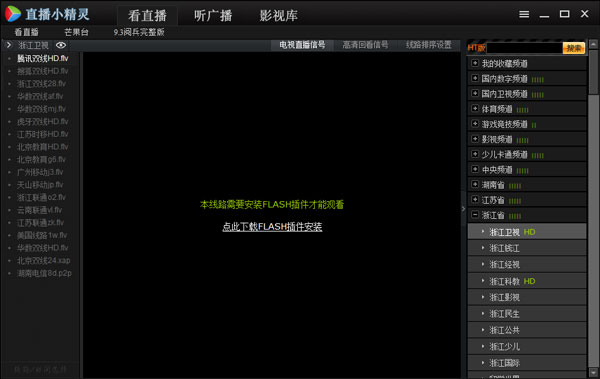Select the 浙江卫视 HD channel
This screenshot has height=379, width=600.
click(527, 232)
